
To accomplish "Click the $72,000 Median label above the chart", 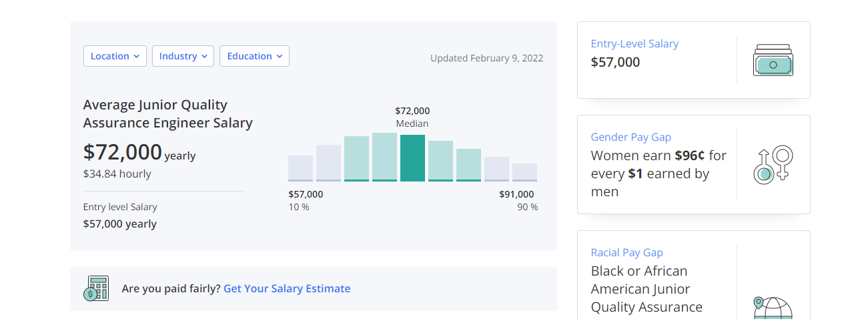I will [412, 117].
